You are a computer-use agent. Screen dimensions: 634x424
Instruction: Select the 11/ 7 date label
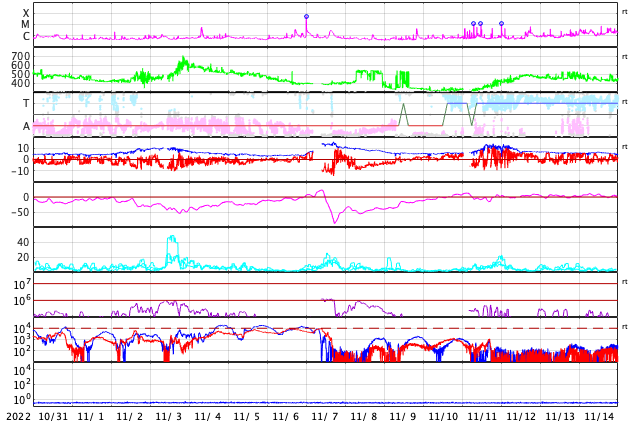(325, 417)
